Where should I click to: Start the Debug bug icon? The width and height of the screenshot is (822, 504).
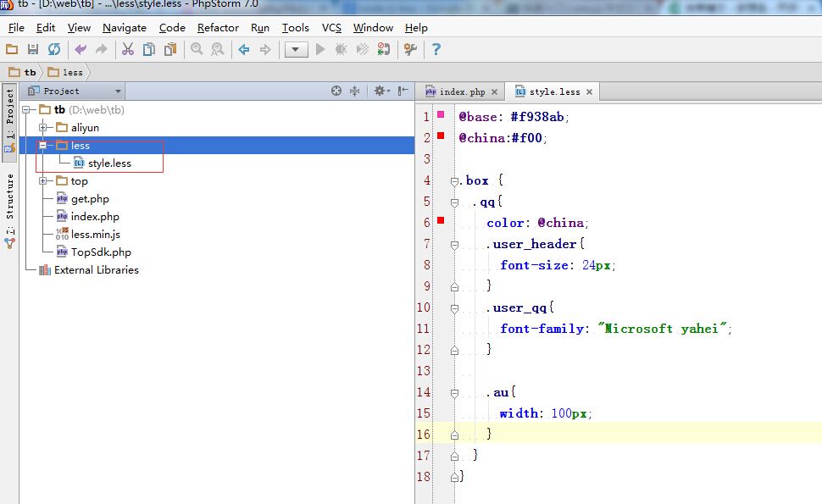click(342, 49)
